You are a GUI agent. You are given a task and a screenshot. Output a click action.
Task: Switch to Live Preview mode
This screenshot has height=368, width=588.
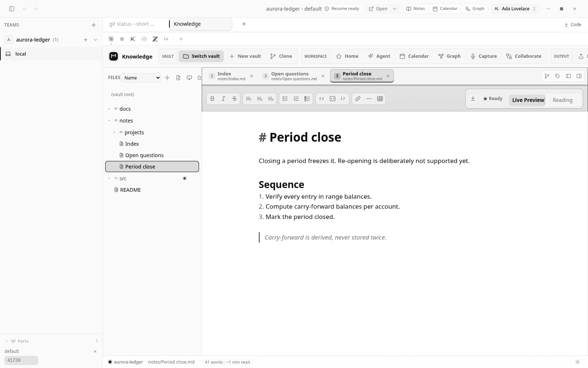(528, 100)
